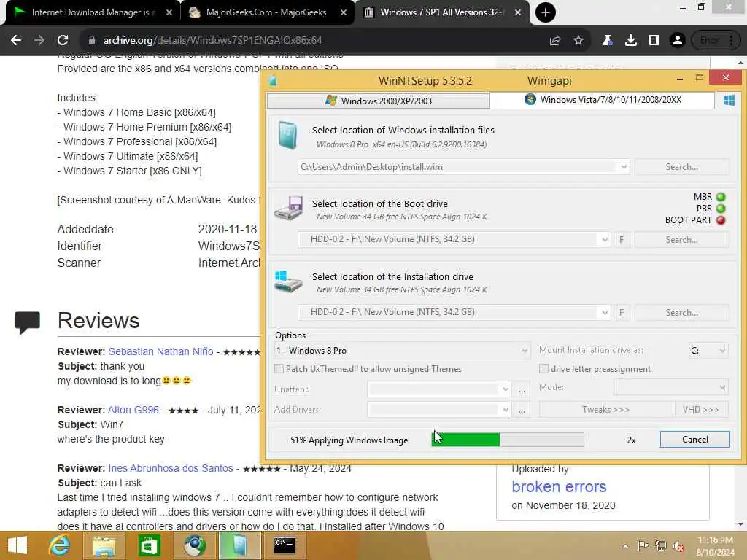Image resolution: width=747 pixels, height=560 pixels.
Task: Close the MajorGeeks tab
Action: (x=344, y=12)
